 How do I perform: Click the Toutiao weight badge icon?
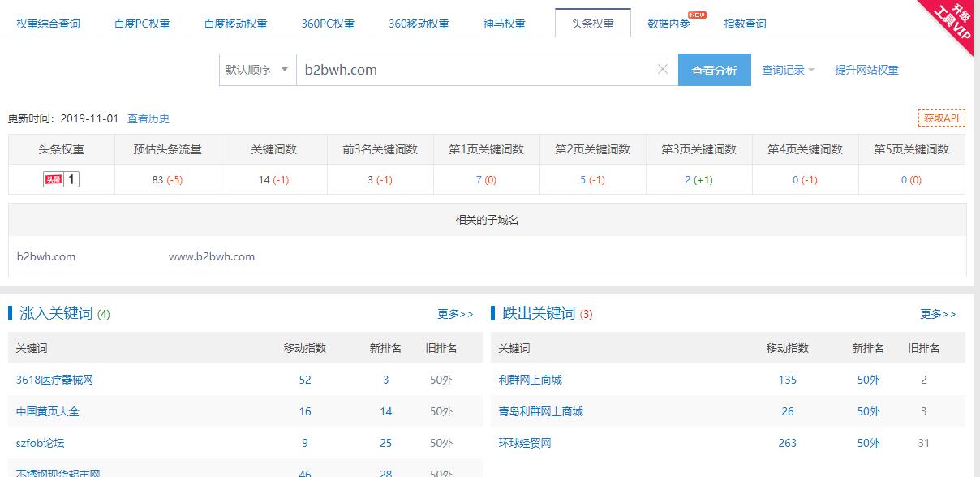click(x=62, y=180)
